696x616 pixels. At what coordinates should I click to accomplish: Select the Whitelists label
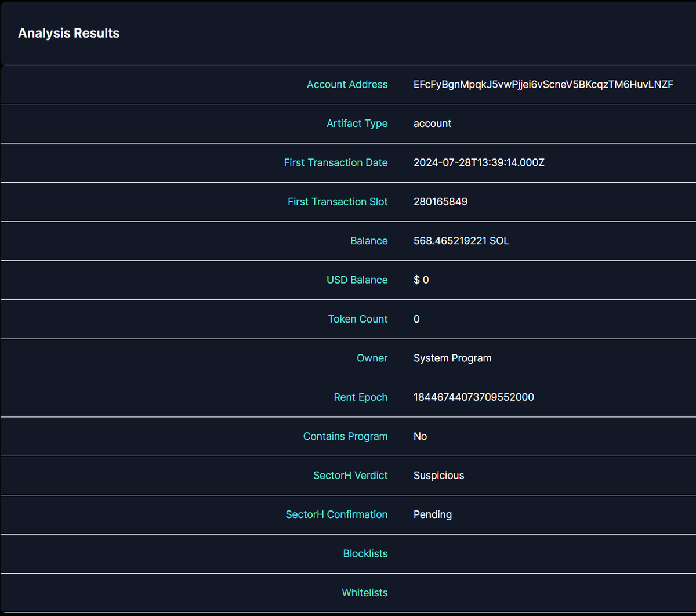365,592
